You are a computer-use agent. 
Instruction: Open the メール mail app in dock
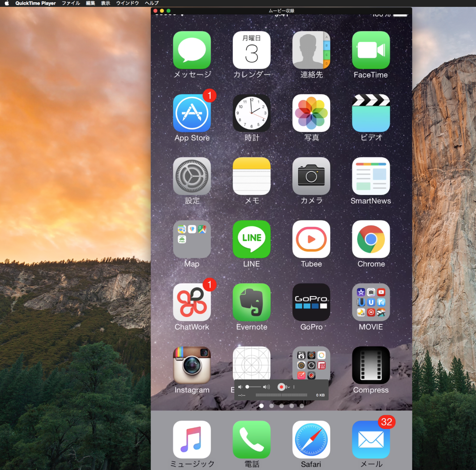(371, 439)
